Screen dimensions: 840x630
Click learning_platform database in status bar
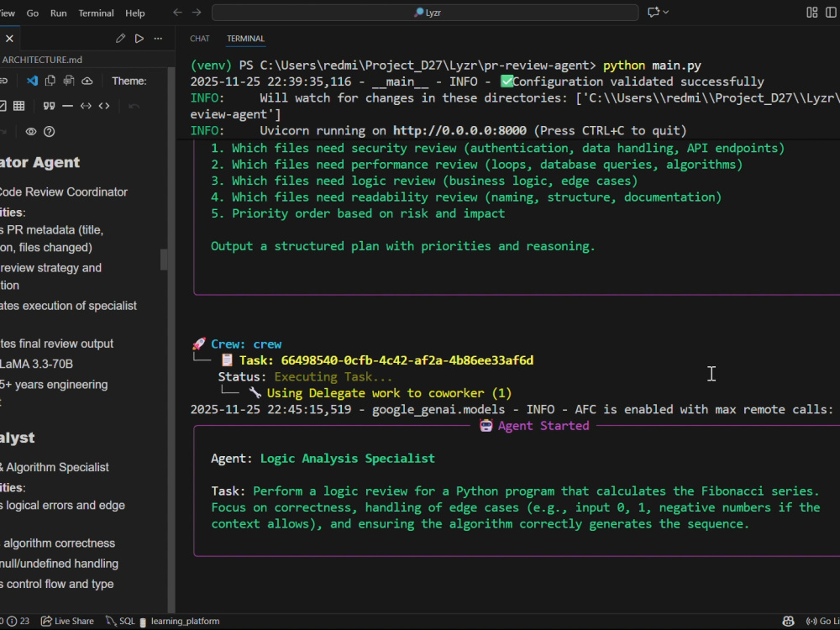[180, 621]
